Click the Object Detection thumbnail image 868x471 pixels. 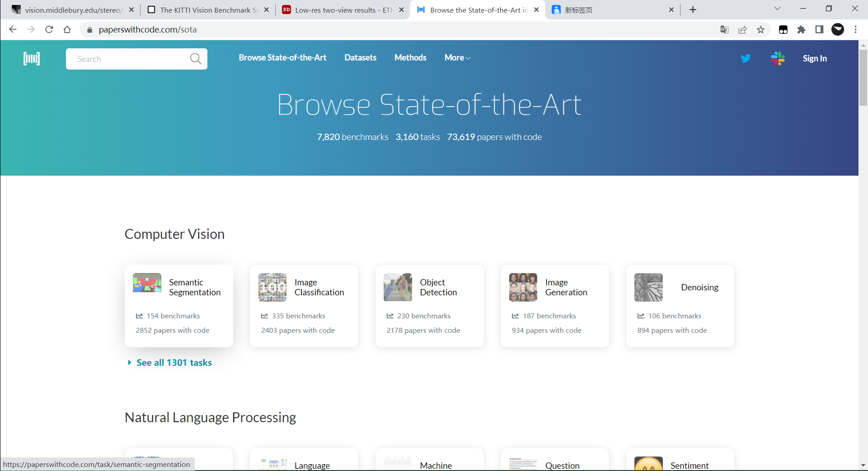click(398, 287)
